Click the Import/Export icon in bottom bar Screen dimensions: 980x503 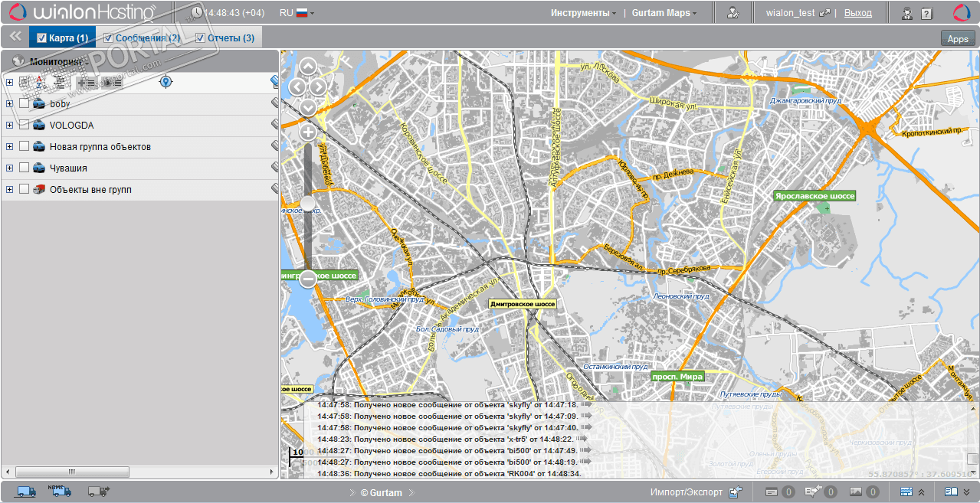[x=736, y=492]
